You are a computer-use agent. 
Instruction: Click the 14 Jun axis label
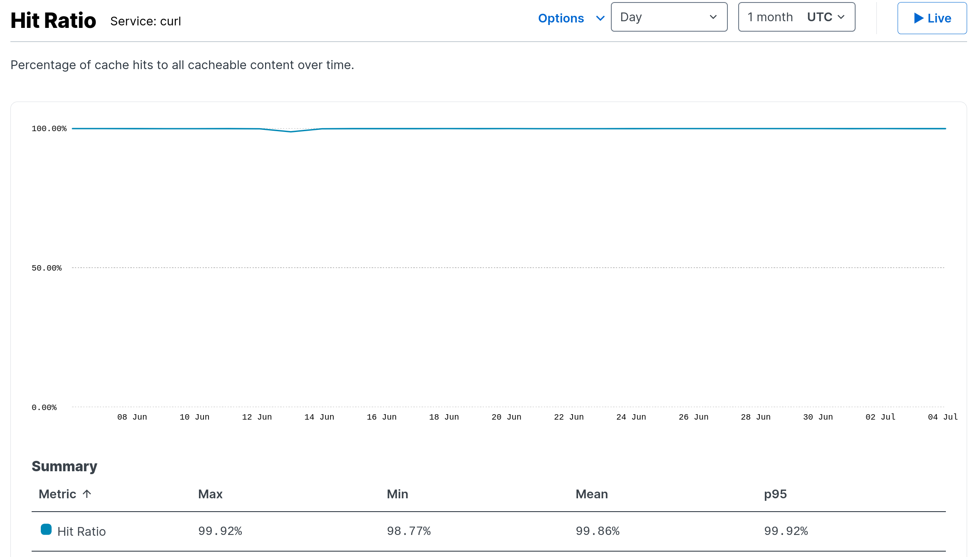[319, 417]
